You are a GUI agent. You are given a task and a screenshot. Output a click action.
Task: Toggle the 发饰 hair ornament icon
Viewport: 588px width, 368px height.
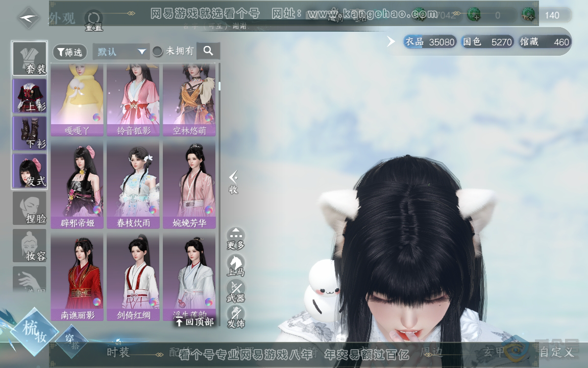point(235,317)
